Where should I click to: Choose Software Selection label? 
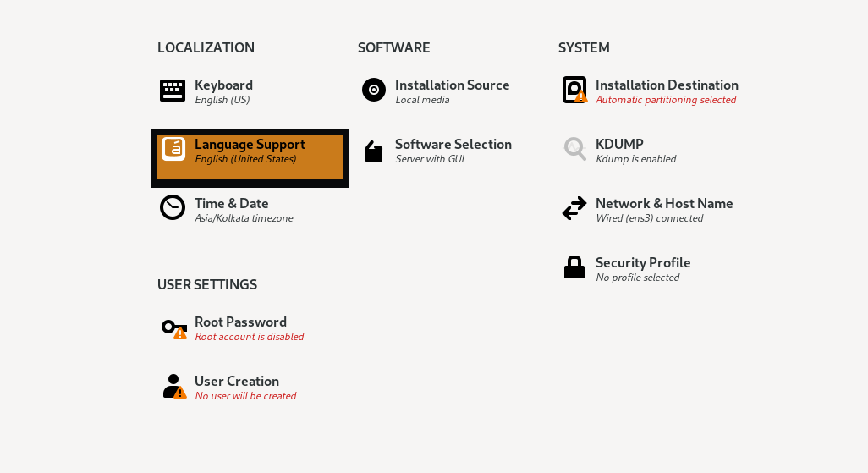453,145
